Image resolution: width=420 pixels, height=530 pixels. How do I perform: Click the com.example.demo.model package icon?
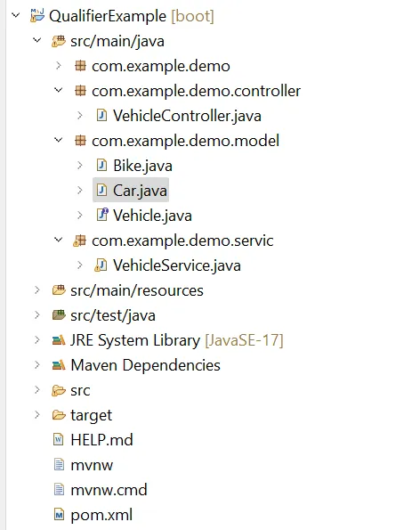[80, 140]
